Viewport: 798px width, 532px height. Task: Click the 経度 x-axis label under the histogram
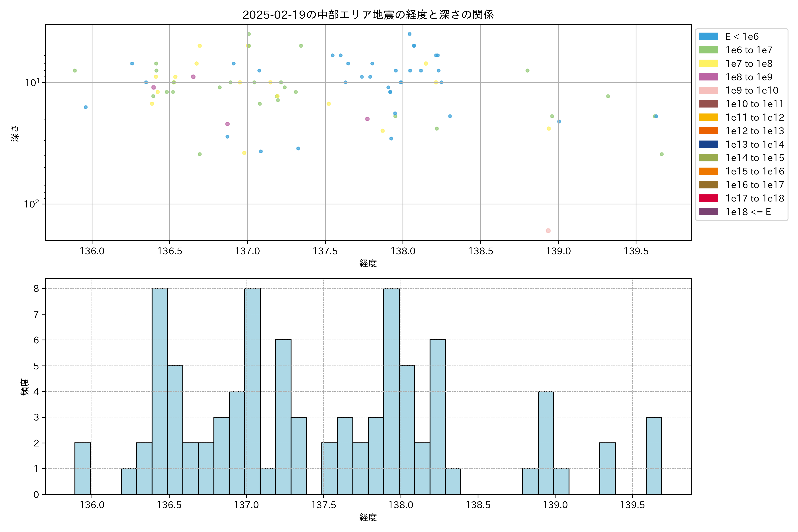tap(368, 517)
